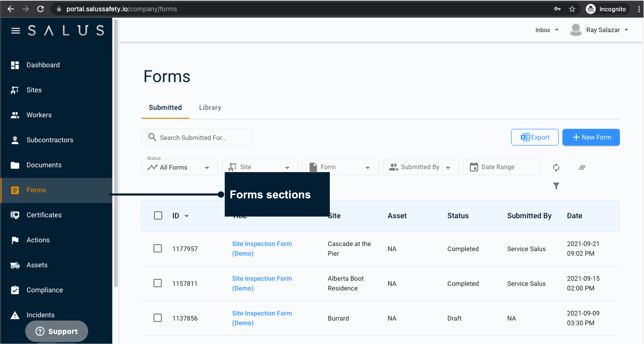The image size is (644, 344).
Task: Switch to the Library tab
Action: coord(210,108)
